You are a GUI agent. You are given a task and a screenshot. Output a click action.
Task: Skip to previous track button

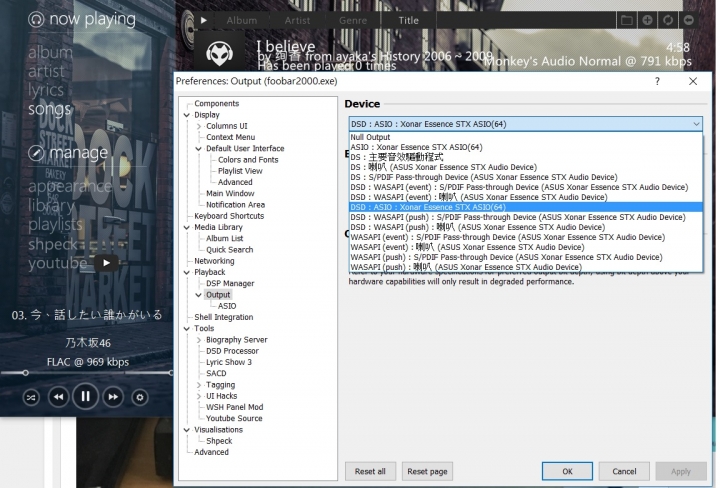[x=58, y=397]
